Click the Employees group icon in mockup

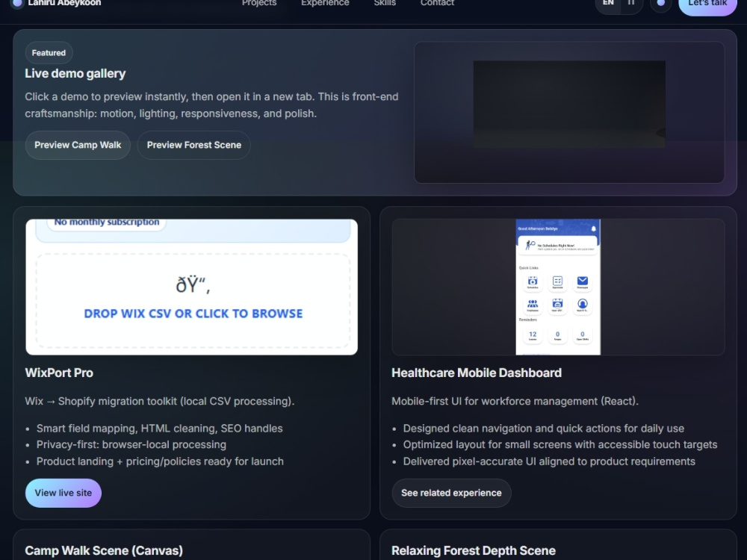point(533,305)
